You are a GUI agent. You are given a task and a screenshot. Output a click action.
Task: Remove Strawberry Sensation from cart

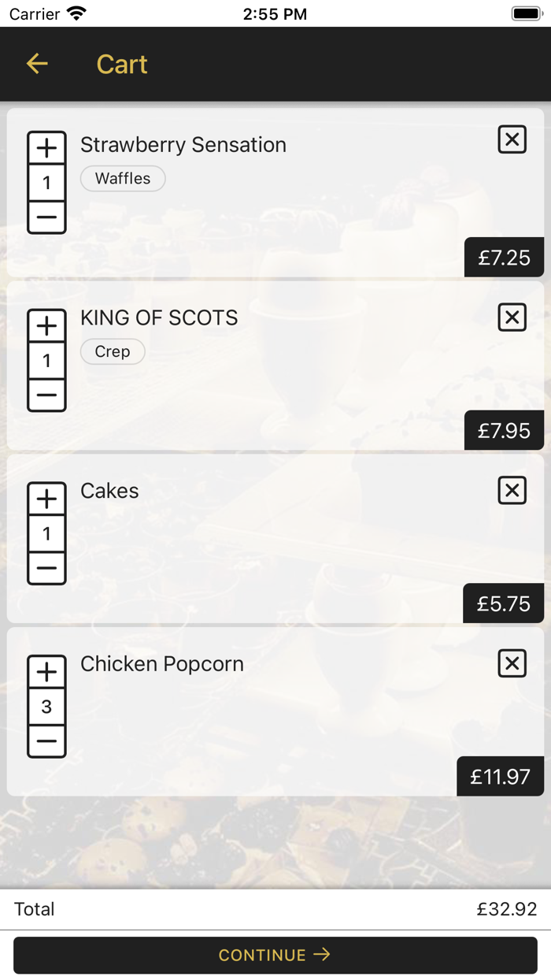tap(512, 139)
